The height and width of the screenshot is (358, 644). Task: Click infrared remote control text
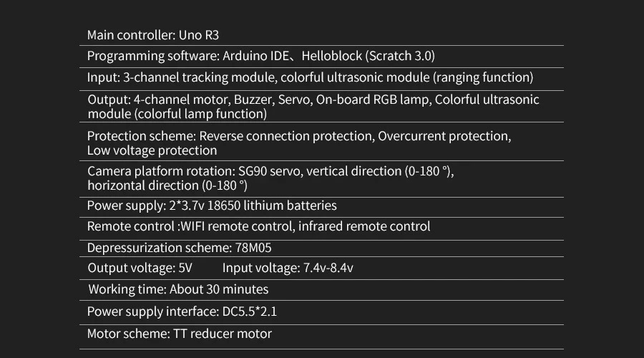[x=364, y=226]
